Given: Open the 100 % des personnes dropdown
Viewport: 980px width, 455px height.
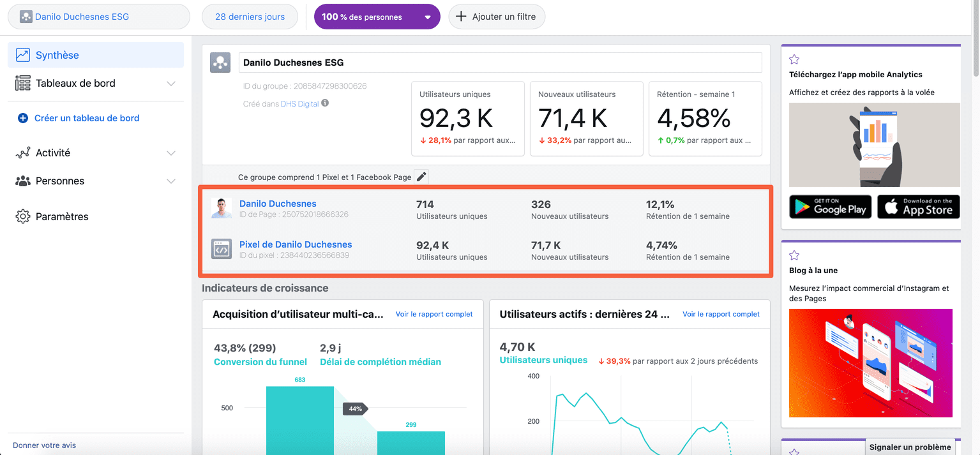Looking at the screenshot, I should [377, 17].
